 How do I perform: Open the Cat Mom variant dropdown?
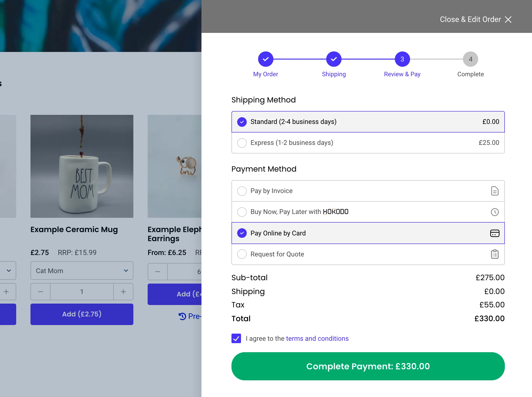82,271
